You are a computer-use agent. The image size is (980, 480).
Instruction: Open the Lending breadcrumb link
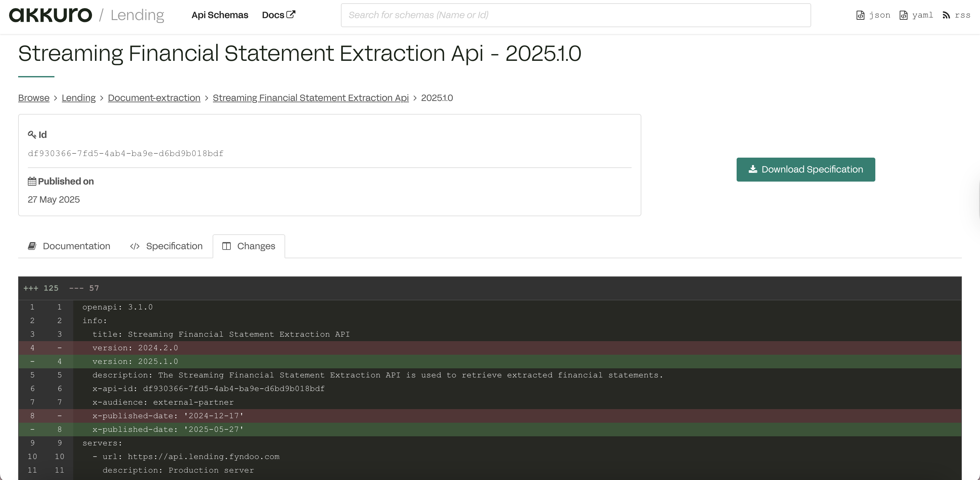[78, 98]
